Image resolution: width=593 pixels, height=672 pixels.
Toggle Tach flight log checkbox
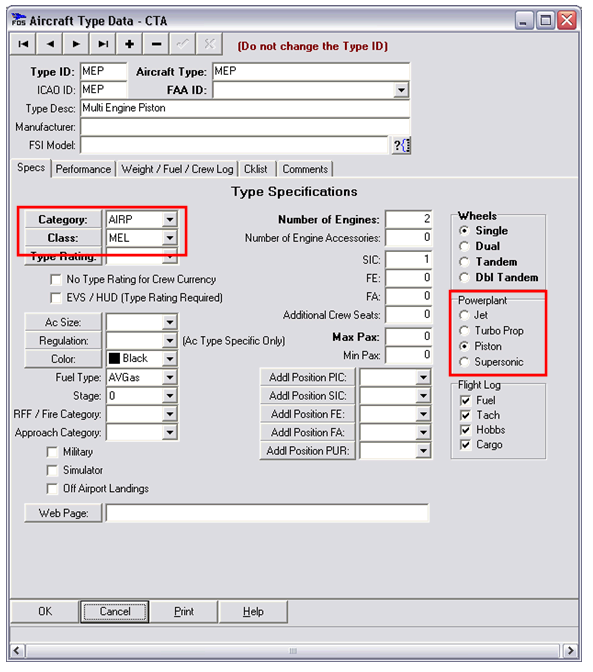point(465,415)
